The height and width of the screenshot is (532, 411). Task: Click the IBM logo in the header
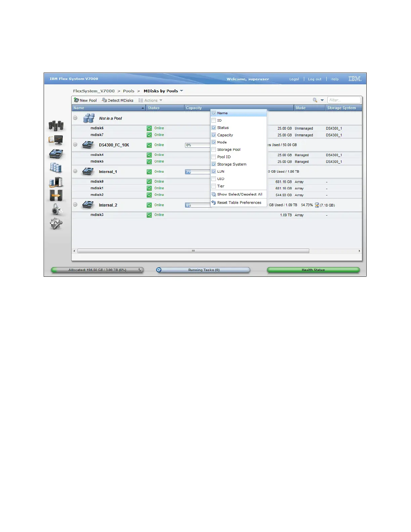(355, 79)
